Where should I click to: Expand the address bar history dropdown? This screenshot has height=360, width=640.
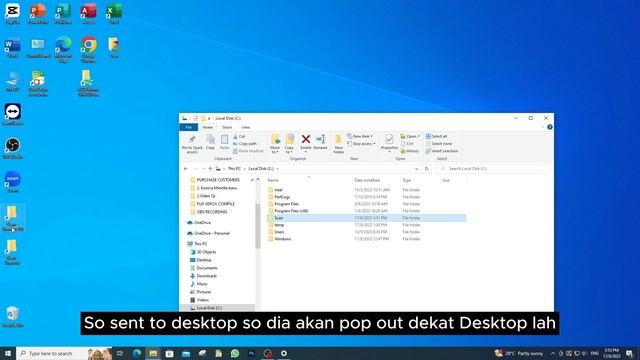click(x=416, y=169)
